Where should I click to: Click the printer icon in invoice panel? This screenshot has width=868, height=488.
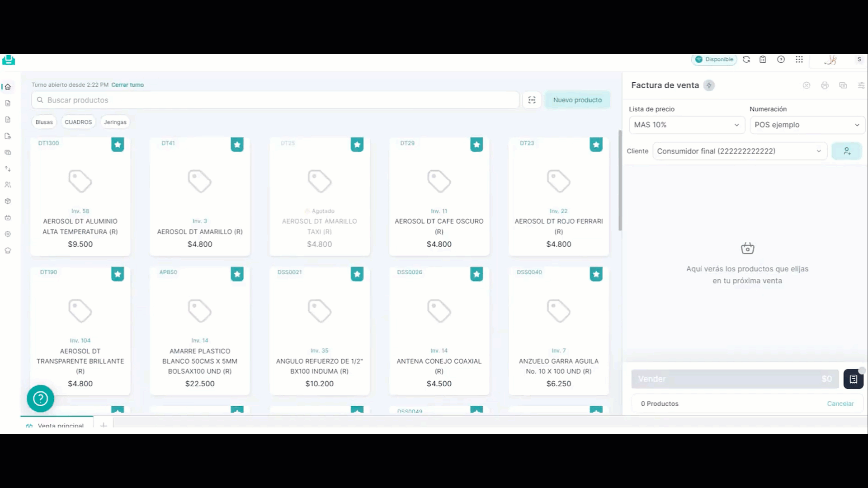click(825, 85)
